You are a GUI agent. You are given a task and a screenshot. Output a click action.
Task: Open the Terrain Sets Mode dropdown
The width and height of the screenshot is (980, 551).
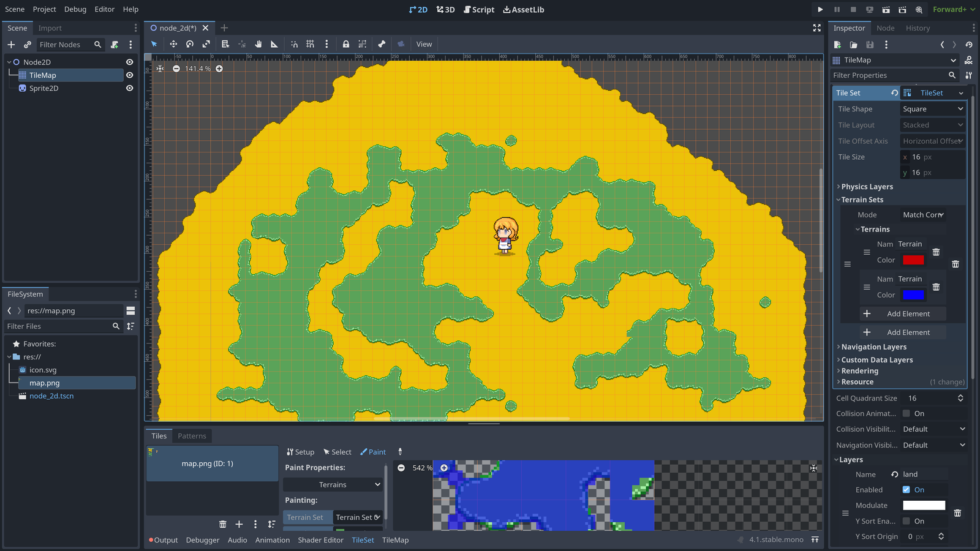pyautogui.click(x=923, y=215)
